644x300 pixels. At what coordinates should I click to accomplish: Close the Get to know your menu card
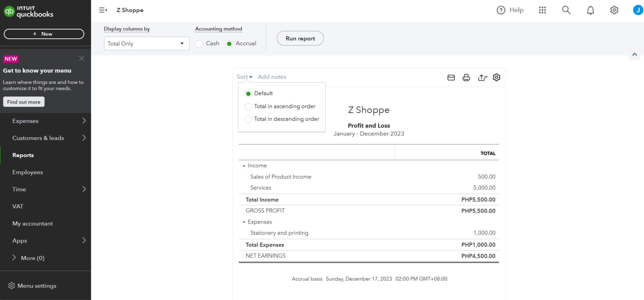coord(81,58)
